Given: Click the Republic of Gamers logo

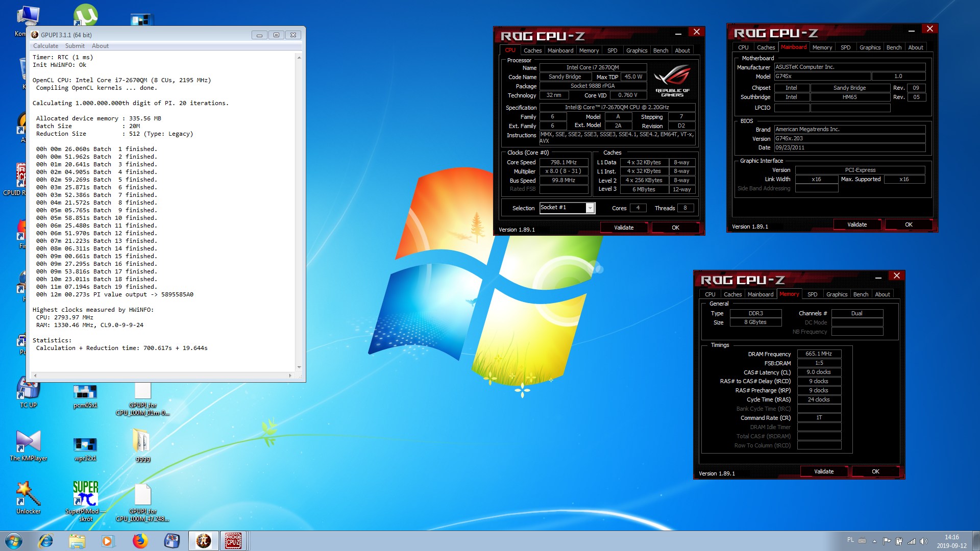Looking at the screenshot, I should (672, 81).
